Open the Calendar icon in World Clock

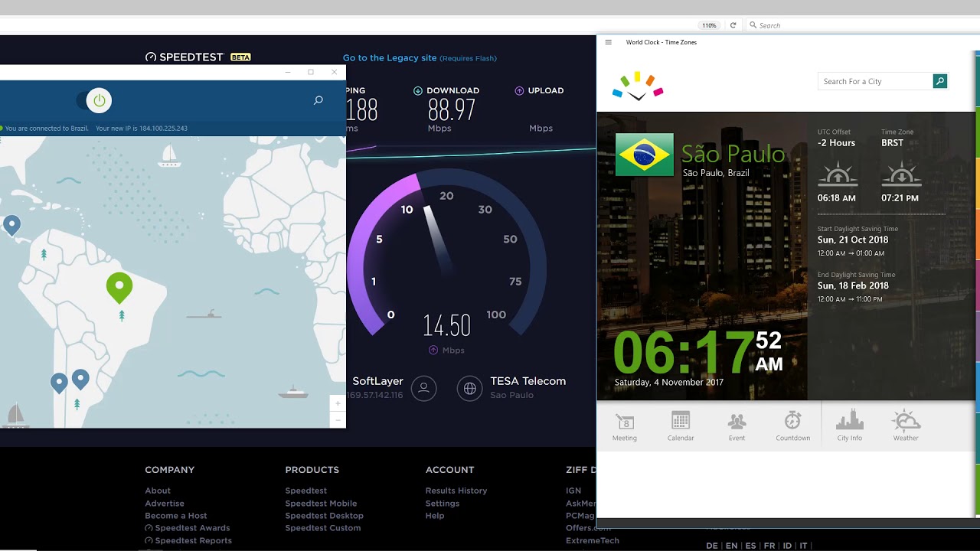click(681, 426)
